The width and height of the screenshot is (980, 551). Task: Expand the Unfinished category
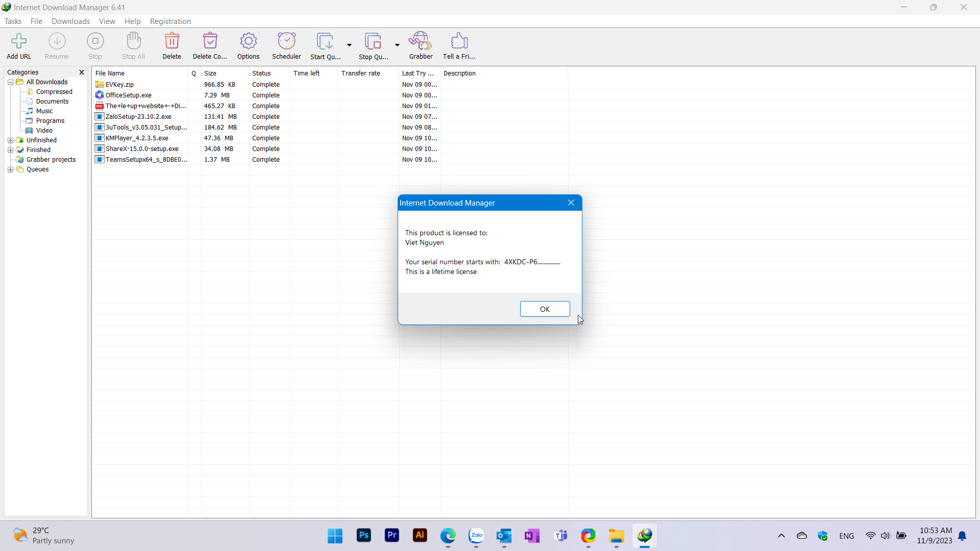tap(11, 140)
